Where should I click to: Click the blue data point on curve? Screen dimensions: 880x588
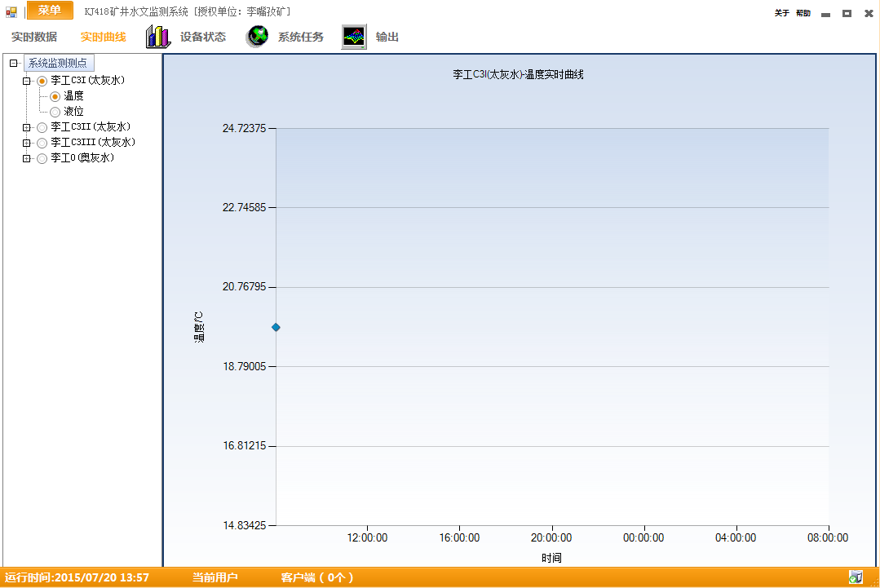coord(276,327)
